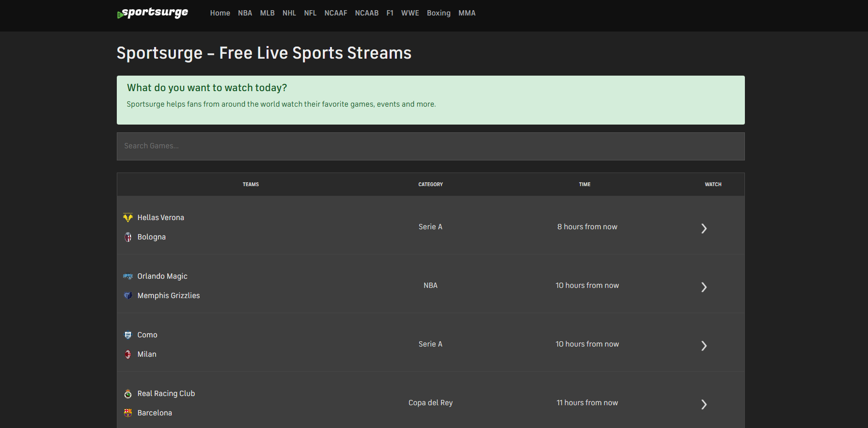Open the NCAAB nav section

click(367, 13)
